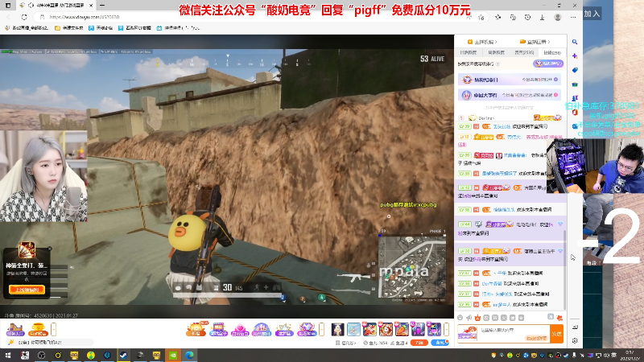Open the browser profile avatar

557,17
